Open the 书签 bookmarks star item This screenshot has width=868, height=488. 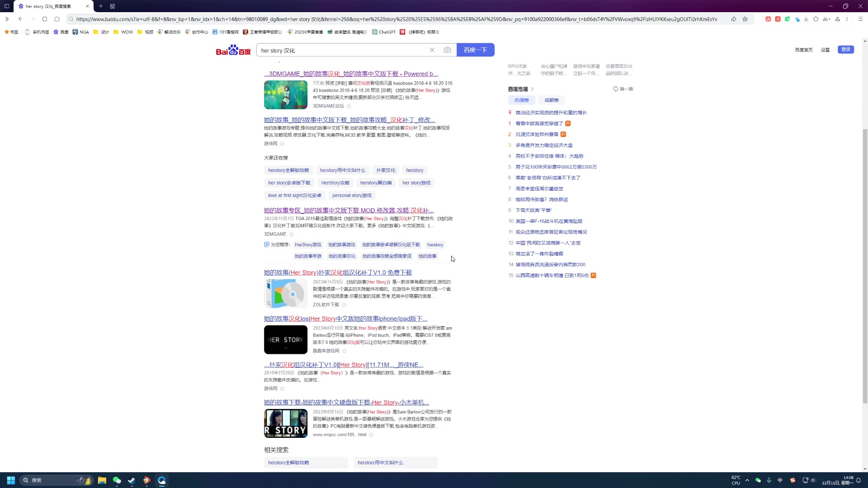tap(11, 32)
